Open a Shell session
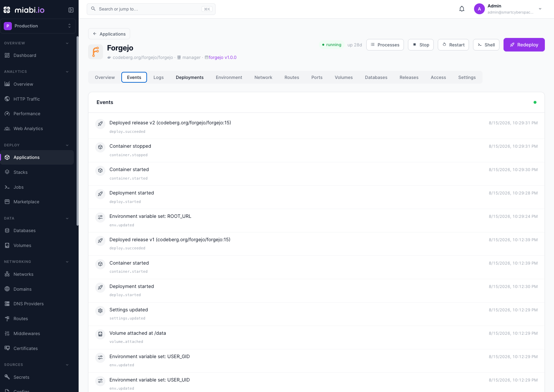 coord(486,45)
